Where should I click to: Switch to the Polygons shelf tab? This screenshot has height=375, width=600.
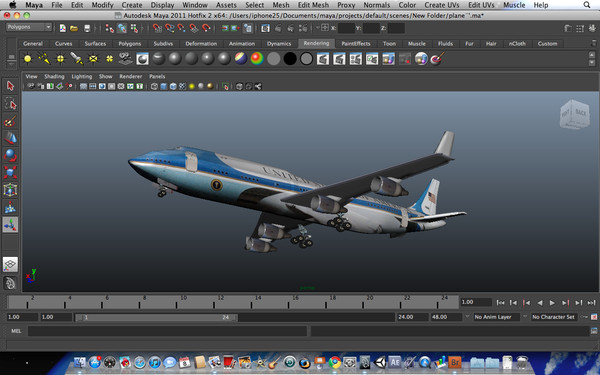click(x=130, y=44)
